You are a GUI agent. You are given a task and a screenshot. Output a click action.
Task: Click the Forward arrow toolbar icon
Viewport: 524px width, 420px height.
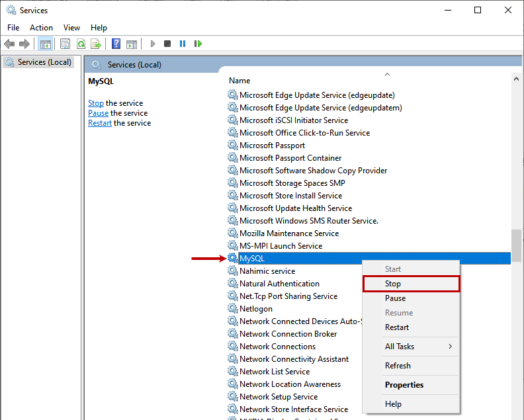click(x=24, y=44)
